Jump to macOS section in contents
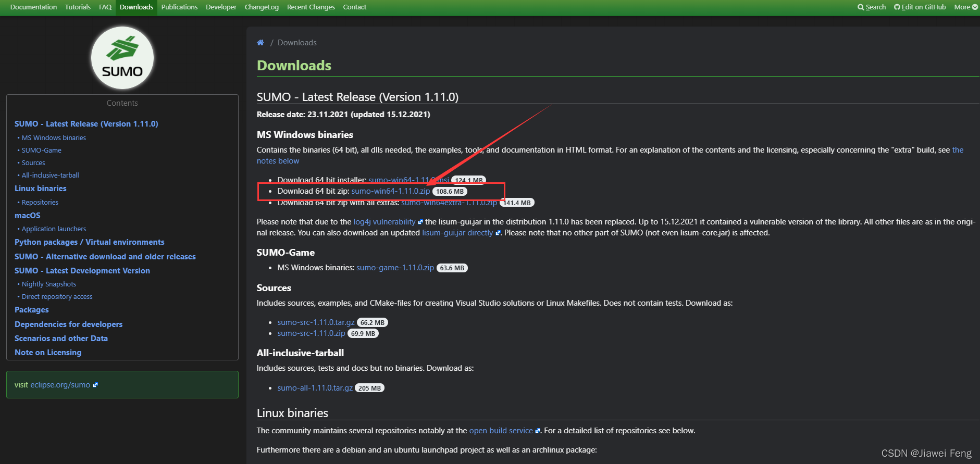This screenshot has width=980, height=464. tap(28, 216)
